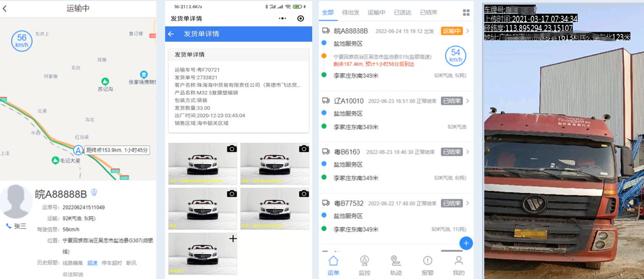Viewport: 644px width, 279px height.
Task: Switch to the 已结束 tab
Action: pos(428,12)
